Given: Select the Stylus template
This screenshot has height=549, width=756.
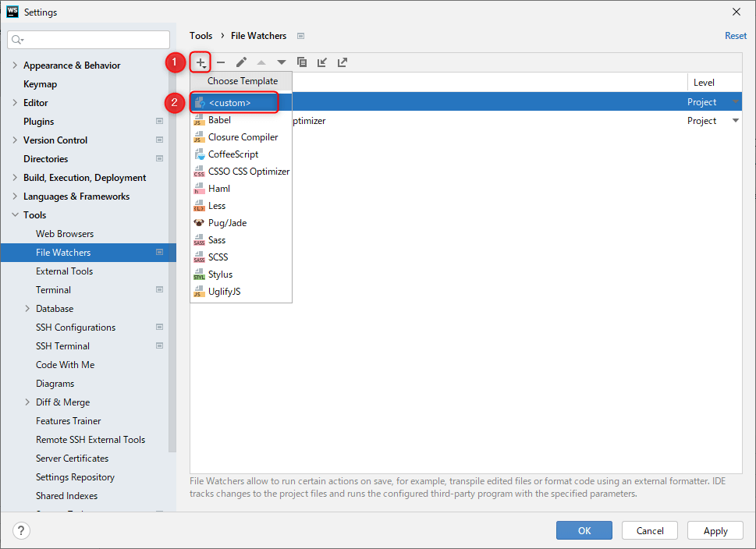Looking at the screenshot, I should coord(241,274).
